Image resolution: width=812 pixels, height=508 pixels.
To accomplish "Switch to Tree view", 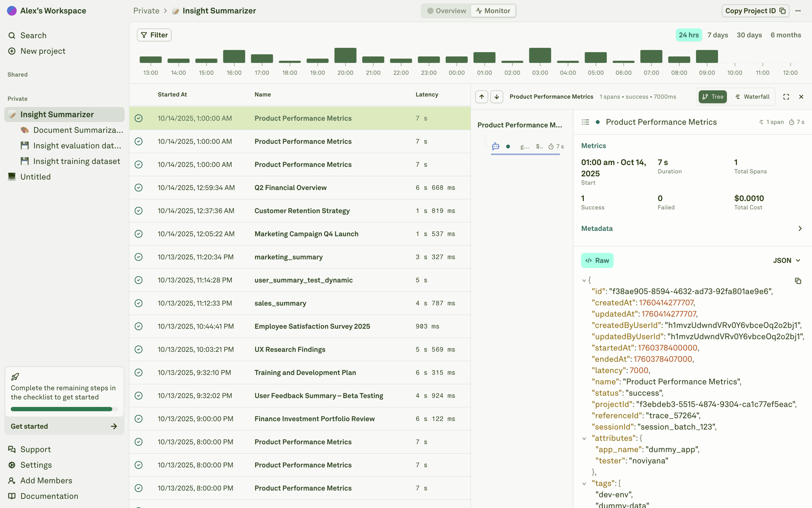I will [713, 97].
